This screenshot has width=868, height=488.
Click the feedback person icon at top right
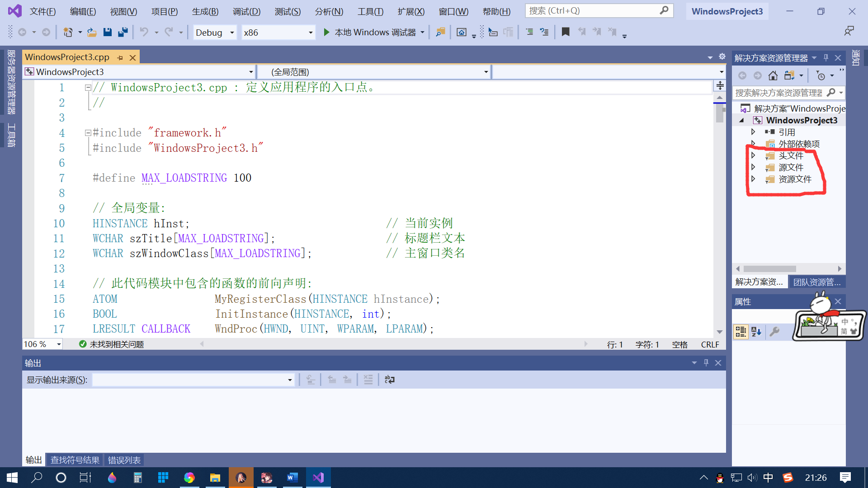pyautogui.click(x=849, y=31)
